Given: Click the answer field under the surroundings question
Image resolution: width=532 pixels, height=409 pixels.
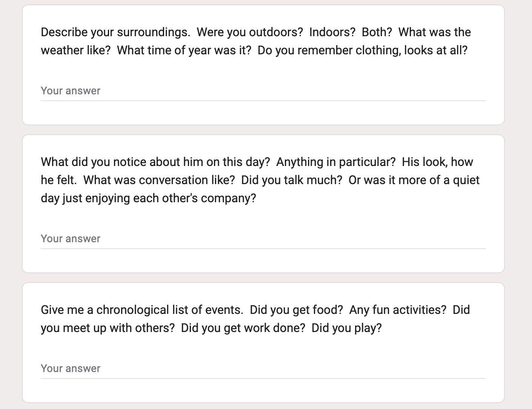Looking at the screenshot, I should (263, 91).
